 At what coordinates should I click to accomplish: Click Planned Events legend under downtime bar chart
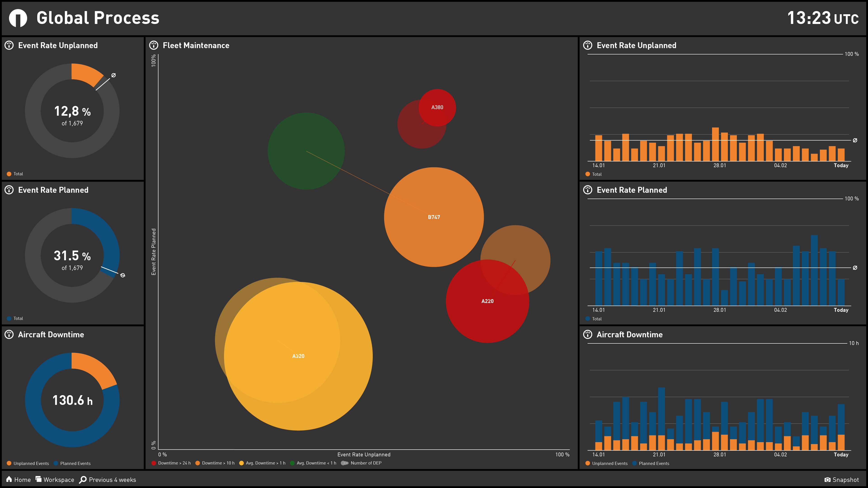point(651,463)
